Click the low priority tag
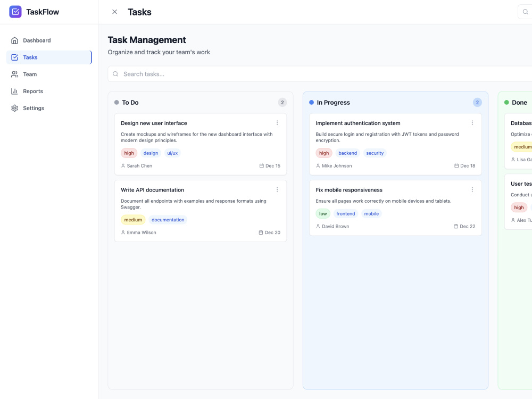 click(x=323, y=214)
